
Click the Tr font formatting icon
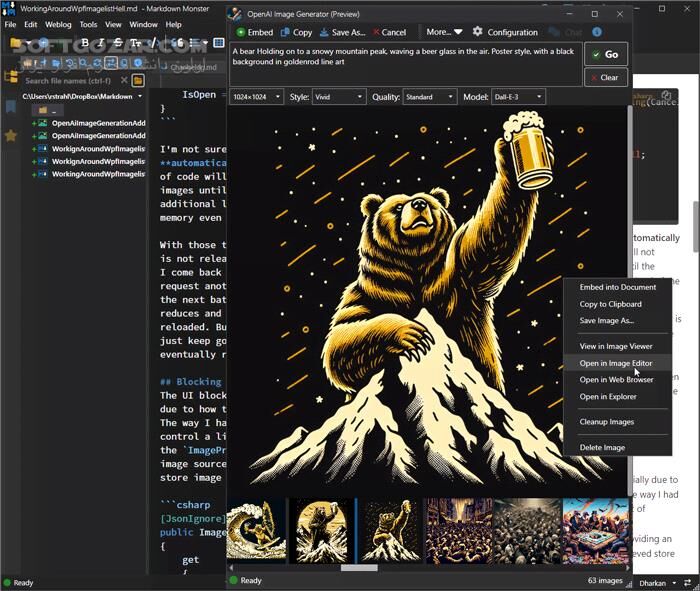(135, 43)
